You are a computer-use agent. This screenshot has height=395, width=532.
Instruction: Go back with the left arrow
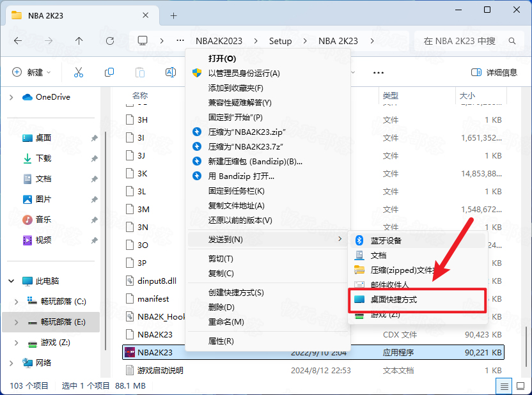click(x=18, y=41)
